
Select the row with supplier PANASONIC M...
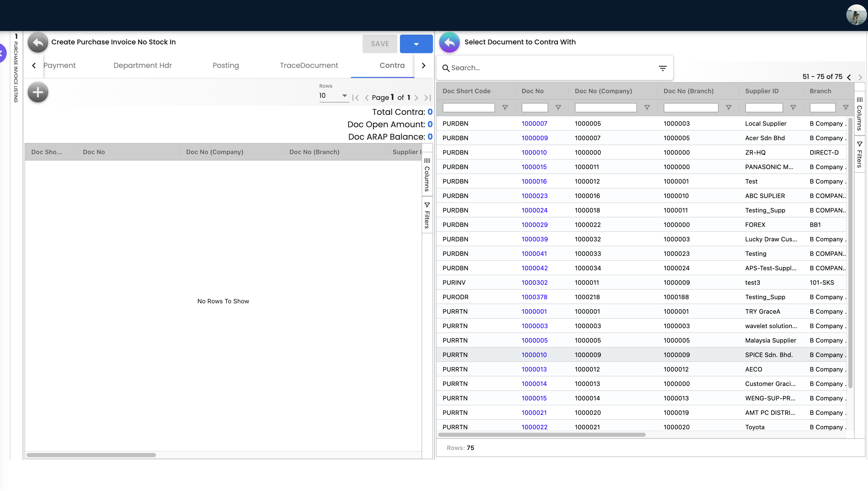click(641, 167)
